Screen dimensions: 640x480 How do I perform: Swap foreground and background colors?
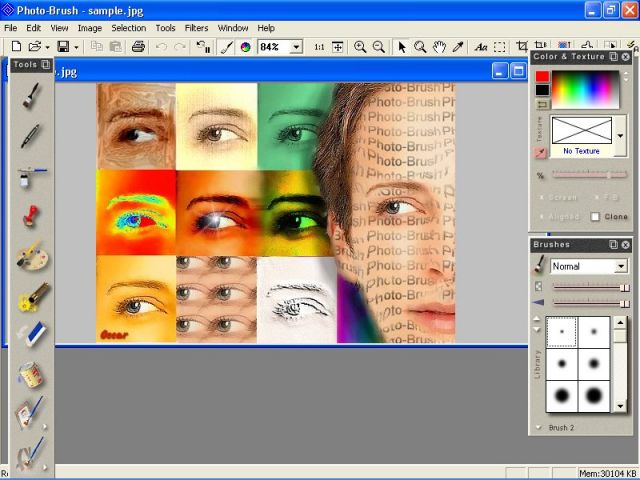(542, 105)
